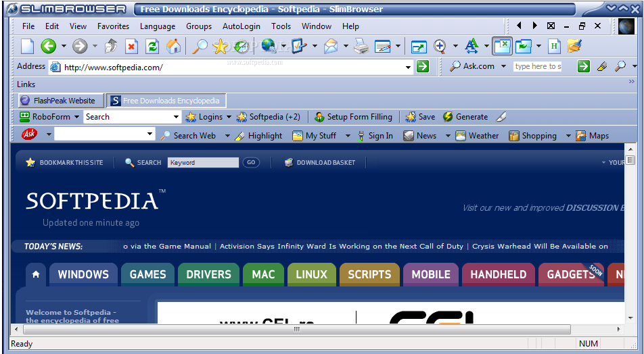Expand the RoboForm Search box dropdown
Image resolution: width=644 pixels, height=354 pixels.
click(176, 117)
